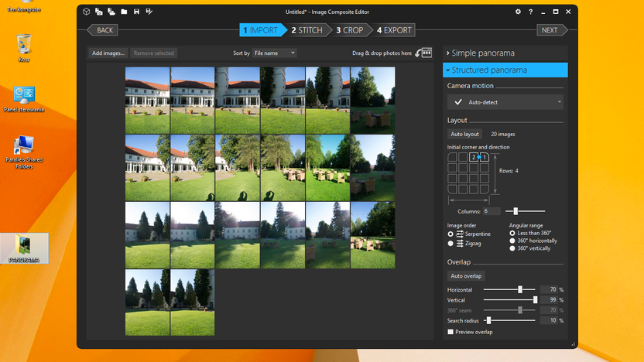
Task: Click the Search radius percent field
Action: tap(549, 320)
